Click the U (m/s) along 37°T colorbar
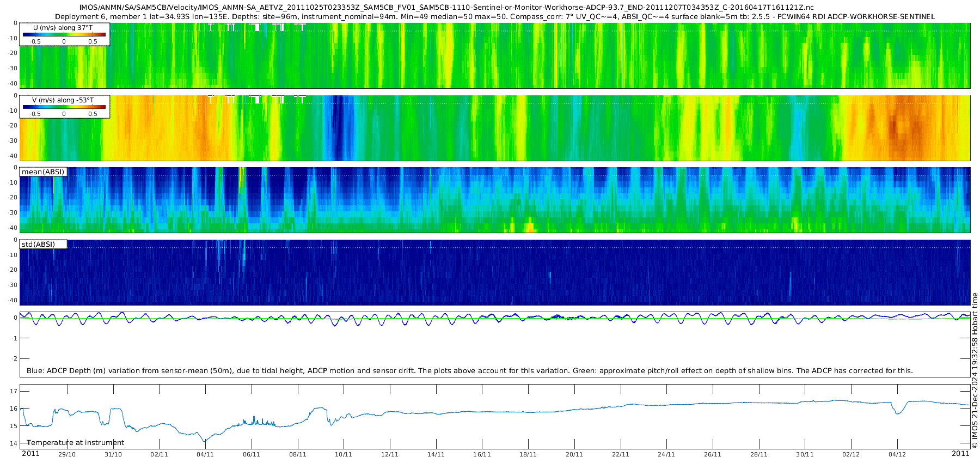This screenshot has height=463, width=980. [x=64, y=35]
